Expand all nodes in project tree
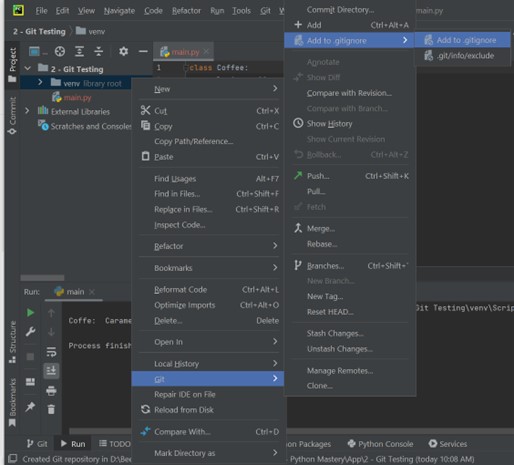The height and width of the screenshot is (465, 514). coord(79,51)
